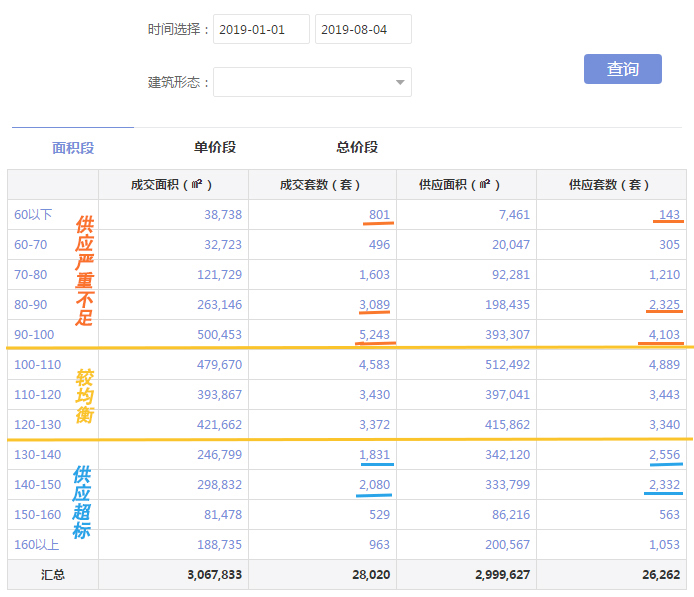694x597 pixels.
Task: Select the 160以上 row label
Action: [x=35, y=545]
